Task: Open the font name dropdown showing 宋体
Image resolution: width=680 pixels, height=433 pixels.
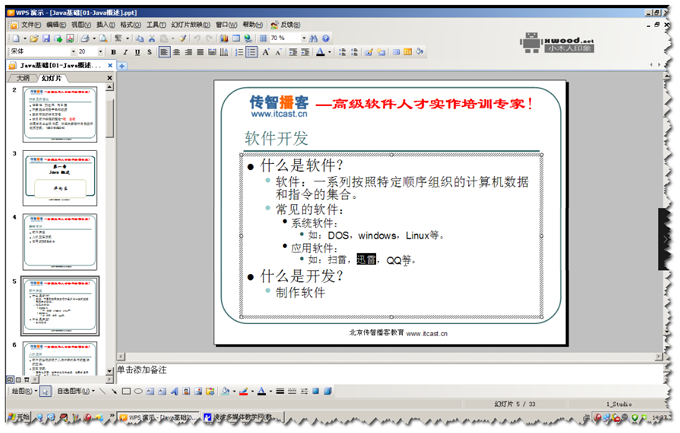Action: (73, 52)
